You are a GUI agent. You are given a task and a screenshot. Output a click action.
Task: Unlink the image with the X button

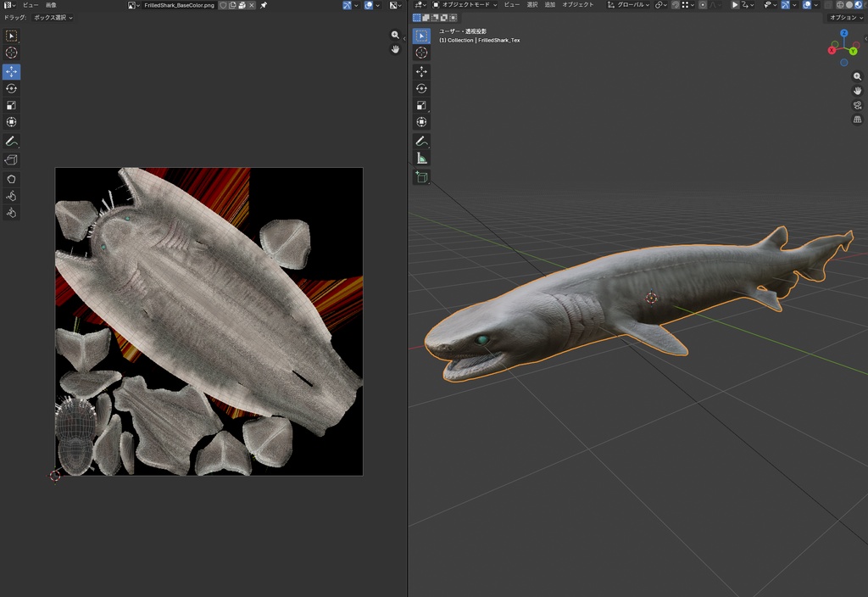point(251,5)
